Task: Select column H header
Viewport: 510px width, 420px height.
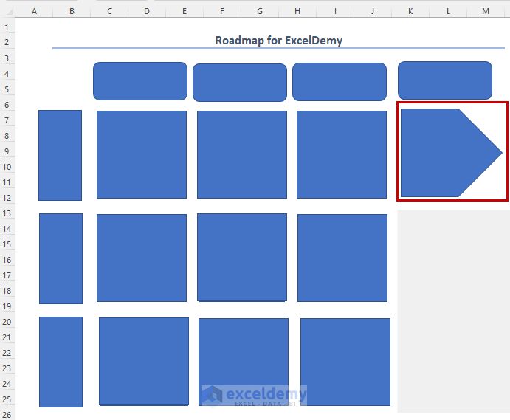Action: click(297, 11)
